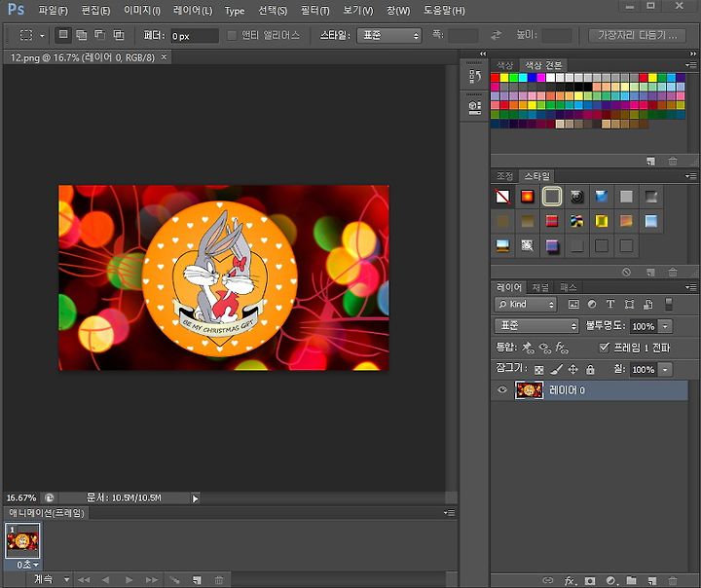Filter layers by smart object icon

point(647,304)
